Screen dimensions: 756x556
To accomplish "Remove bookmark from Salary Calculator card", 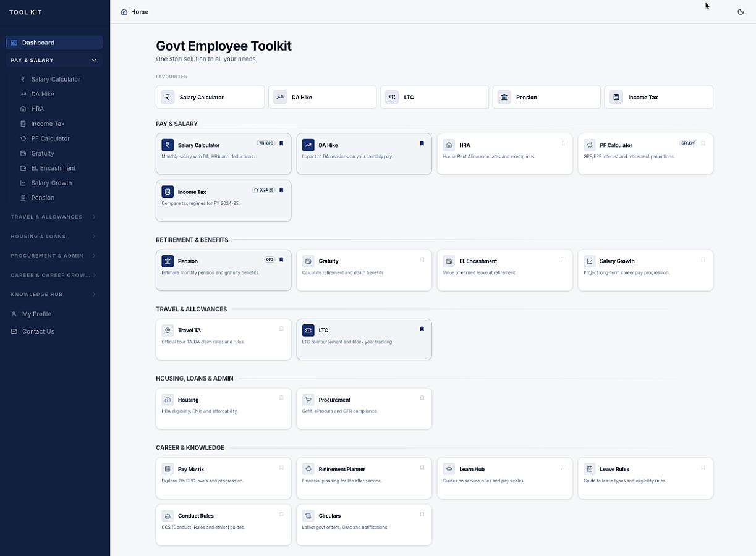I will coord(281,143).
